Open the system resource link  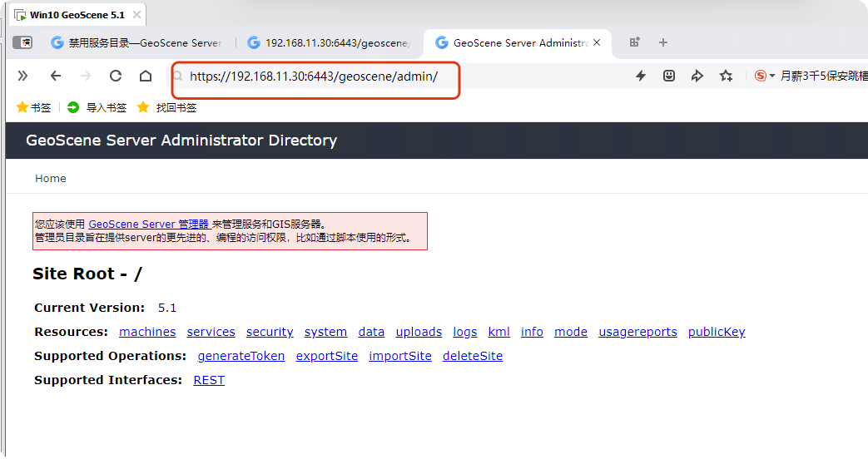[325, 332]
